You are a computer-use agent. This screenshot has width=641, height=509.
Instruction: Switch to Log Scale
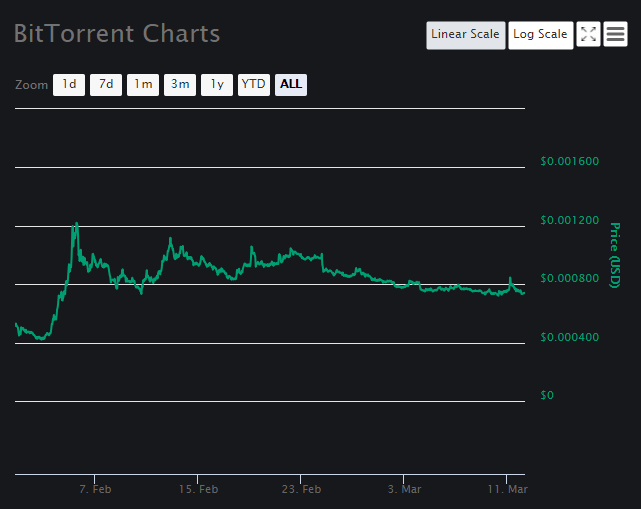click(x=540, y=35)
